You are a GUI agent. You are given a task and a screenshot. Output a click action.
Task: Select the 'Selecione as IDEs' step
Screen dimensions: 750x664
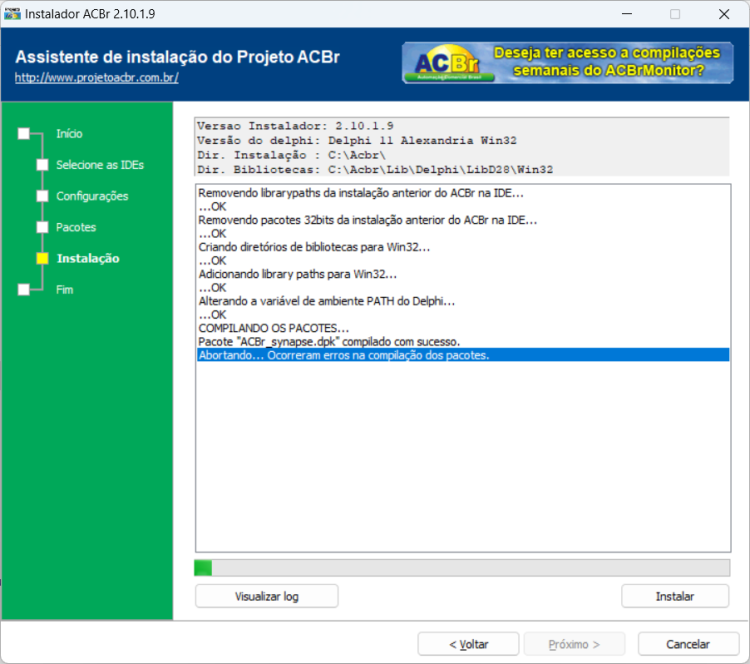pos(100,165)
